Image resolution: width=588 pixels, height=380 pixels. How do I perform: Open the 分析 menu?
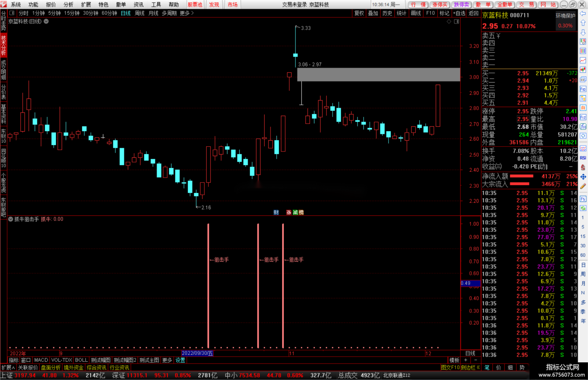pyautogui.click(x=68, y=4)
